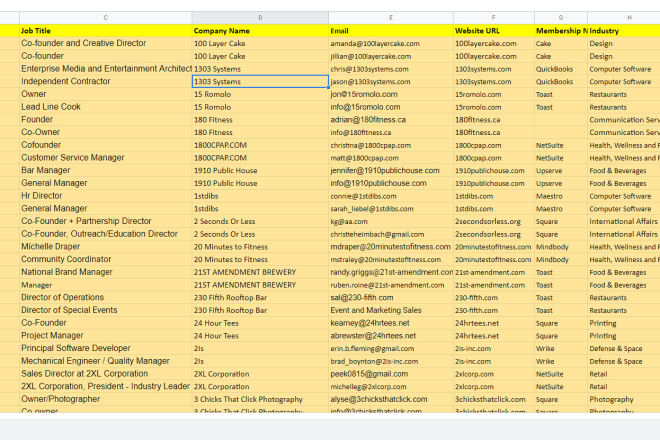Select jon@15romolo.com email cell

pyautogui.click(x=391, y=94)
